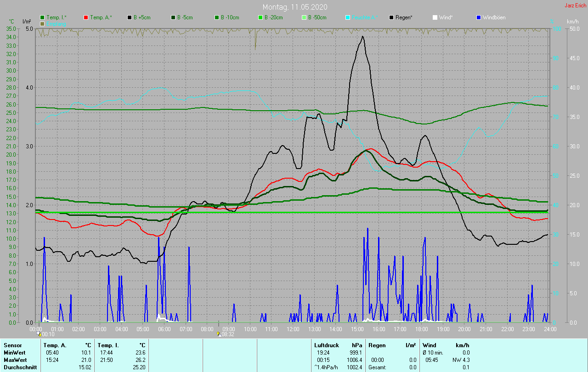Click the red Temp. A.* legend swatch

tap(86, 17)
